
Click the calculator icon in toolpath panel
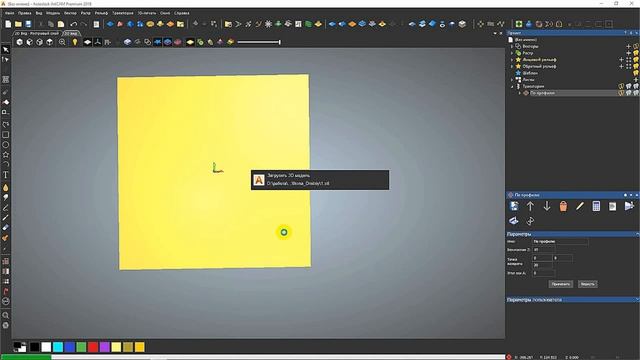pos(596,207)
